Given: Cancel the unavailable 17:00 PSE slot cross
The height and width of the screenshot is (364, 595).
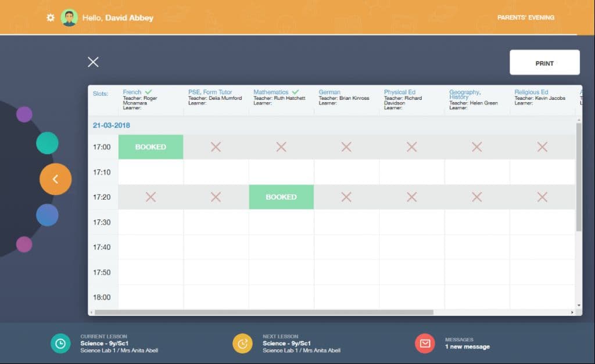Looking at the screenshot, I should point(216,147).
